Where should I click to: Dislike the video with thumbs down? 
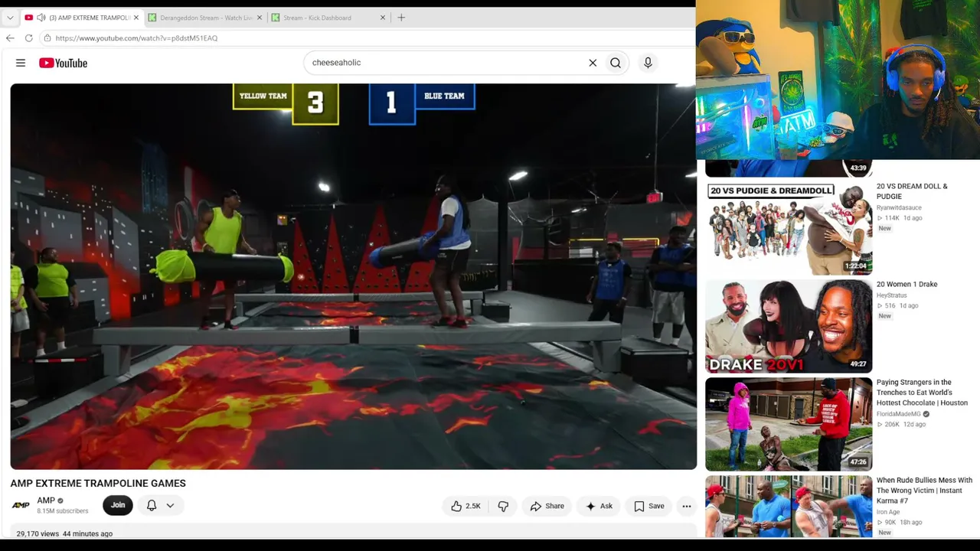coord(503,506)
